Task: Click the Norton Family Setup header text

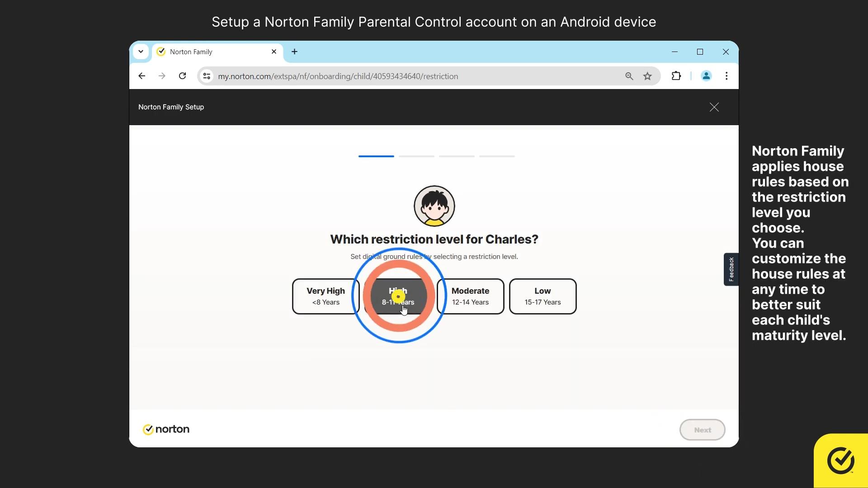Action: (171, 107)
